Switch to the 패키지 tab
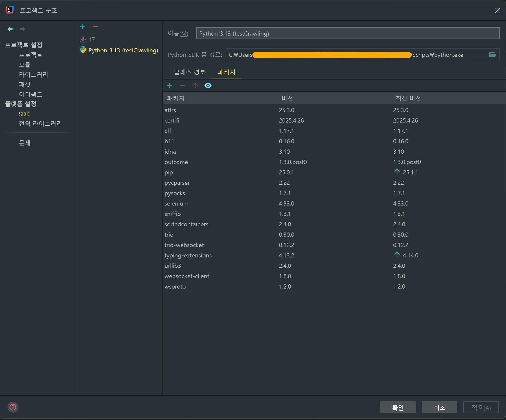This screenshot has height=420, width=506. [x=227, y=72]
